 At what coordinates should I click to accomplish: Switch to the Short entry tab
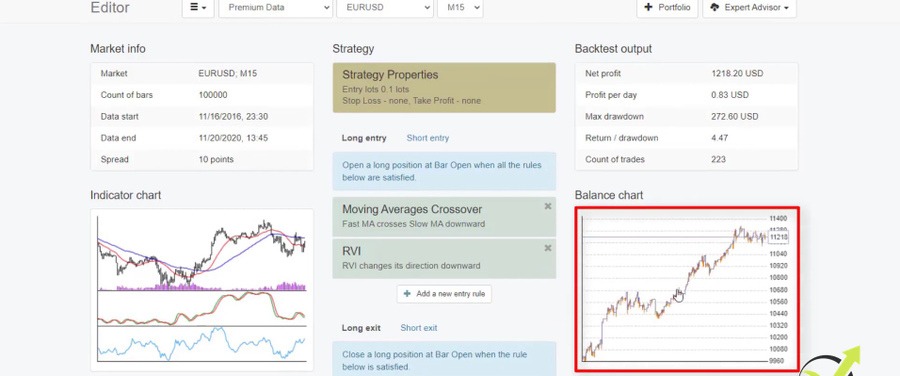(x=428, y=138)
